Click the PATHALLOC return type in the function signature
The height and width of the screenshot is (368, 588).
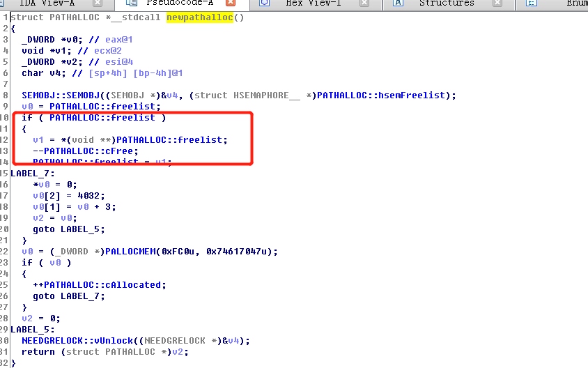[x=75, y=17]
